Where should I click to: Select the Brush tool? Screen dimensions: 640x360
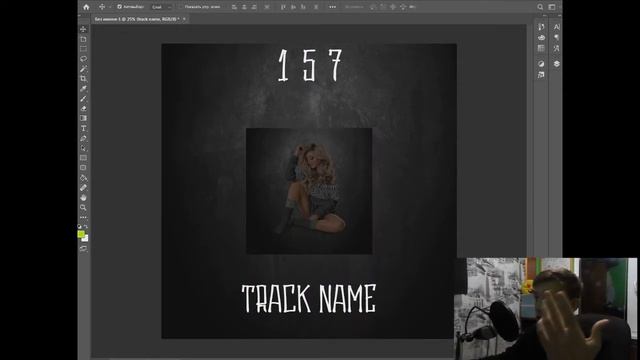click(x=83, y=98)
